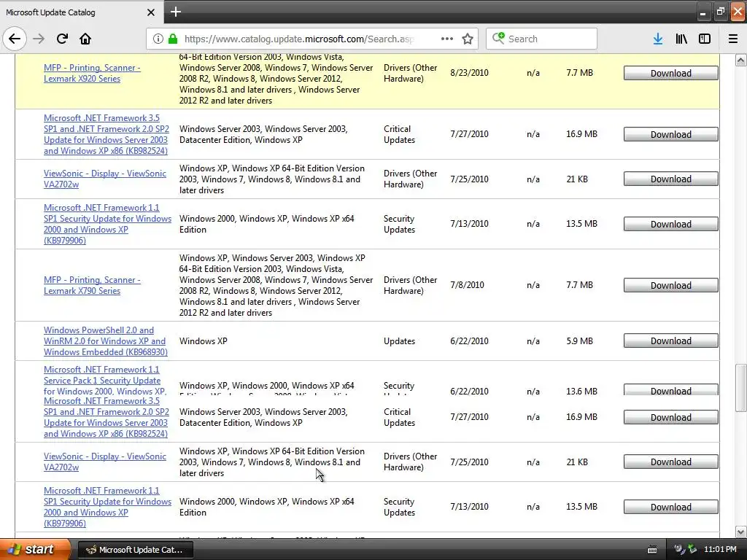Click 7.7 MB in Lexmark X790 row

tap(579, 285)
